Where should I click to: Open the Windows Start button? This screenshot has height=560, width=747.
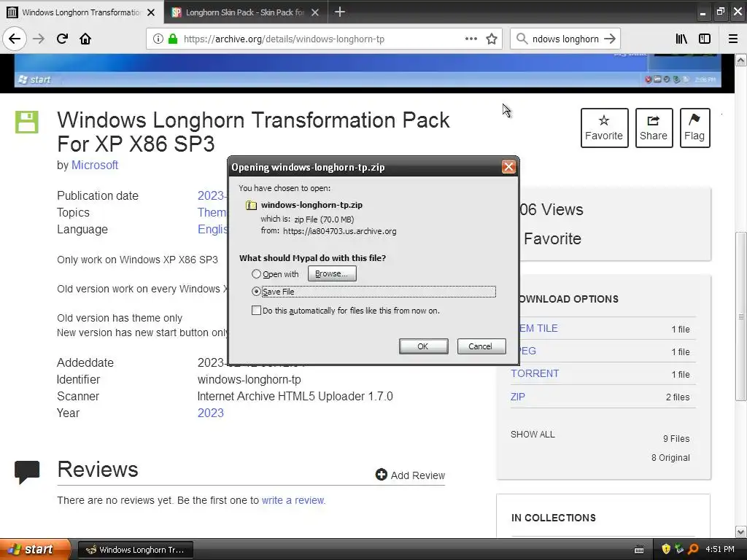[x=35, y=549]
